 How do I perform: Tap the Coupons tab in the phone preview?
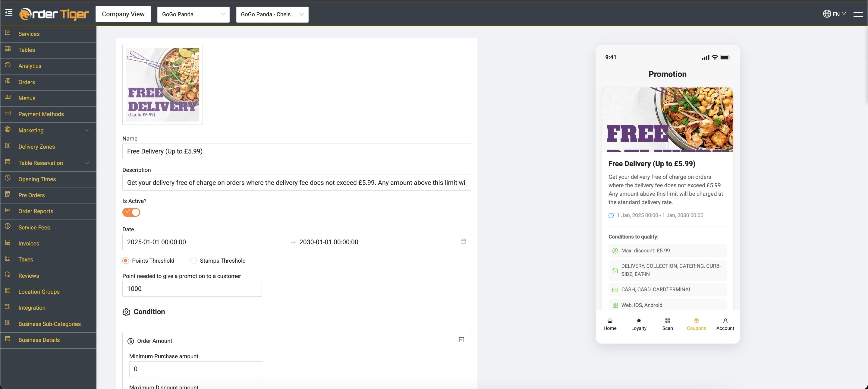point(696,324)
